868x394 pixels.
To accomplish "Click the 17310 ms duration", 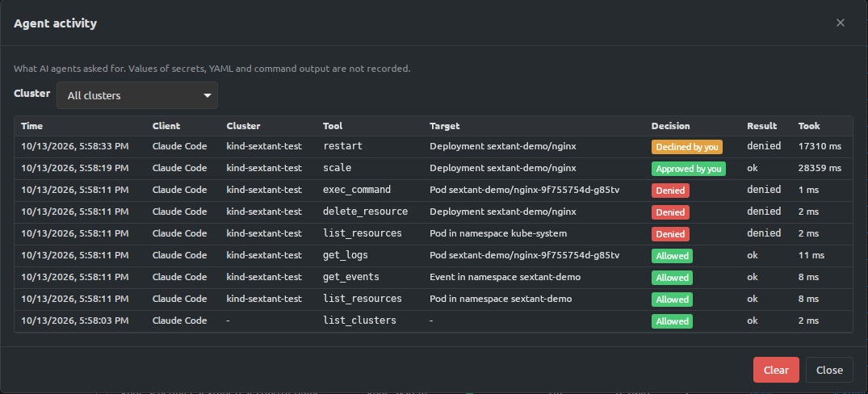I will (820, 147).
